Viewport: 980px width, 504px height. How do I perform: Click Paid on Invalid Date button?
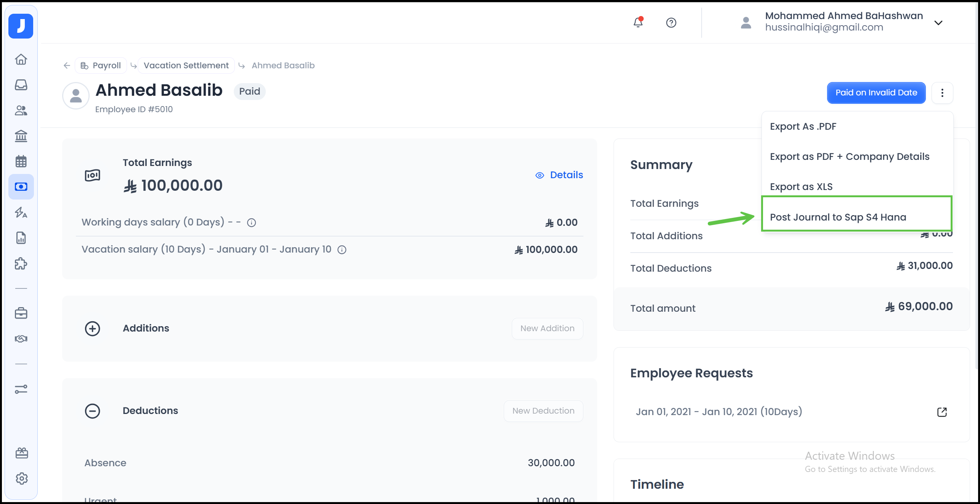[876, 93]
